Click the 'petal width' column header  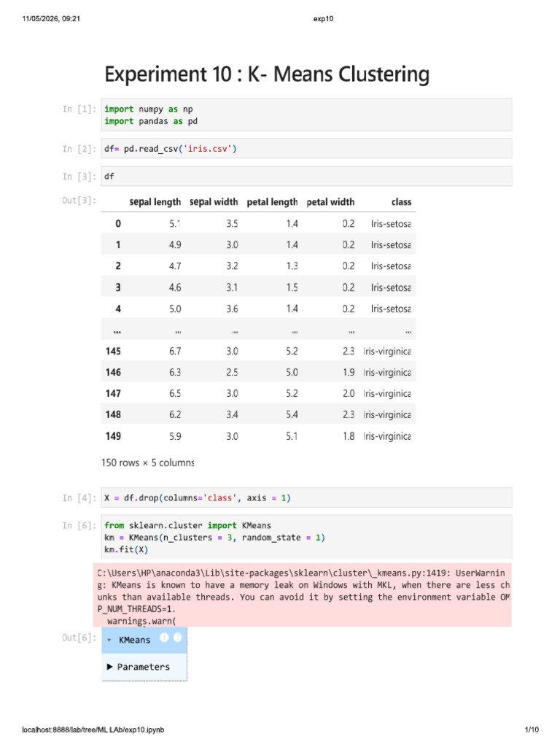click(x=330, y=202)
